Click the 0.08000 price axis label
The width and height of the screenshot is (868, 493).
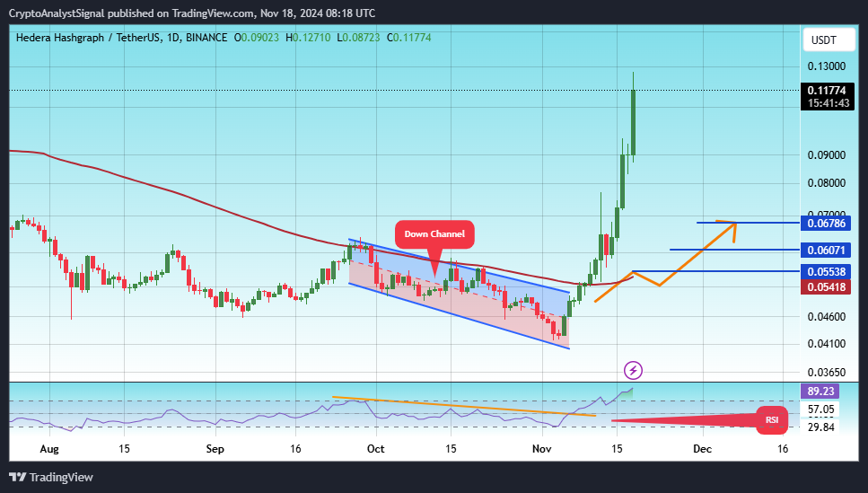(827, 183)
